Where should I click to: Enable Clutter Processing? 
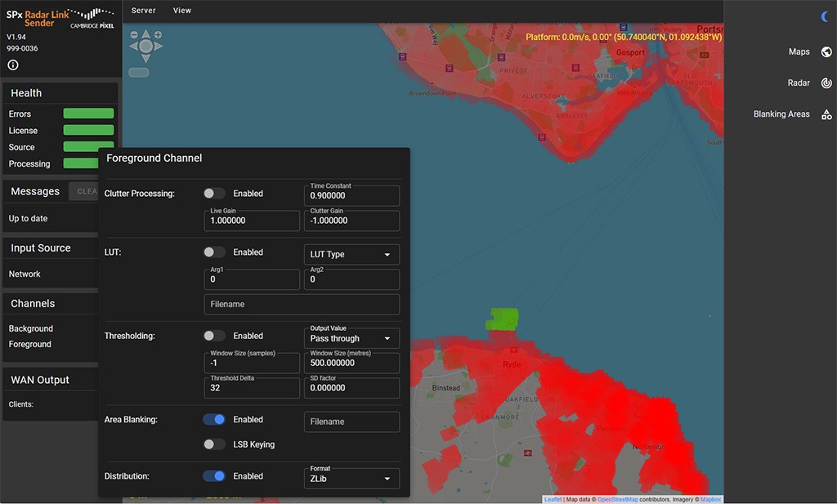pyautogui.click(x=214, y=193)
